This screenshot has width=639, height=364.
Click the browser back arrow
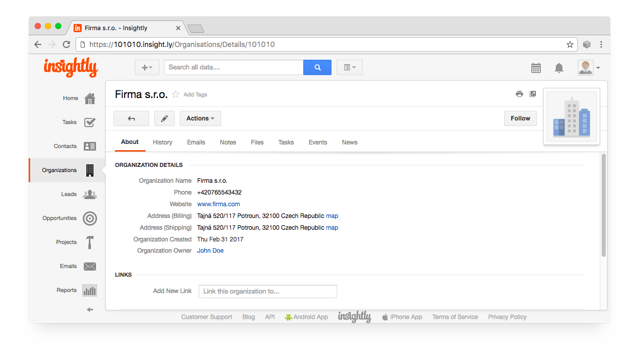38,44
